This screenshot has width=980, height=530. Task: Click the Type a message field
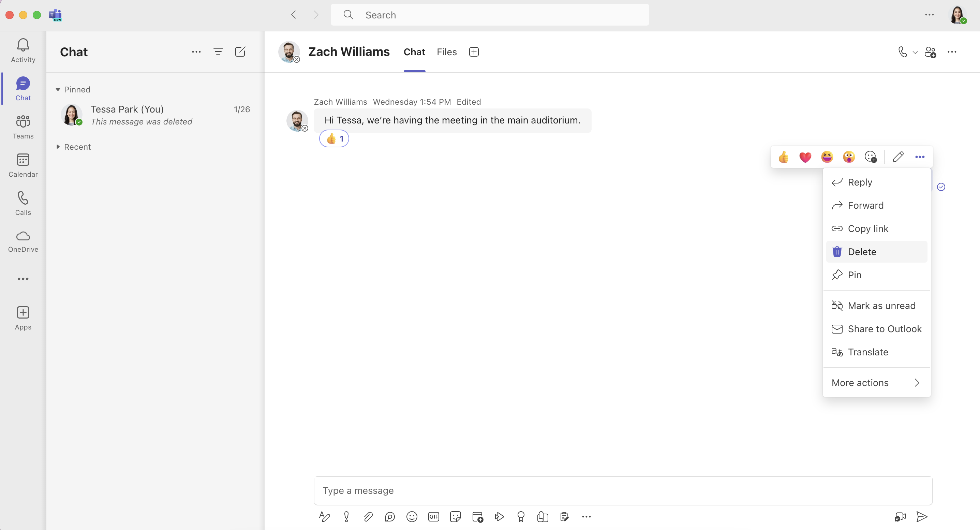pyautogui.click(x=623, y=490)
